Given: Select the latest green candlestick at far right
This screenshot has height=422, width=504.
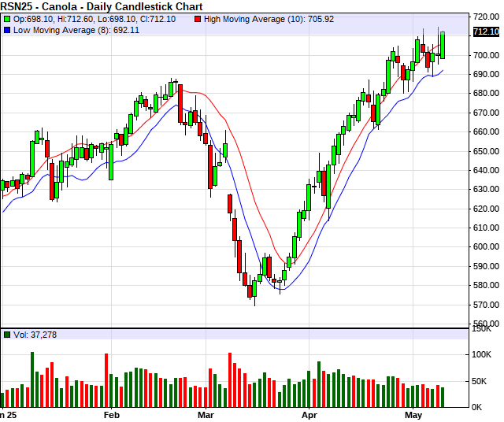Looking at the screenshot, I should 443,45.
